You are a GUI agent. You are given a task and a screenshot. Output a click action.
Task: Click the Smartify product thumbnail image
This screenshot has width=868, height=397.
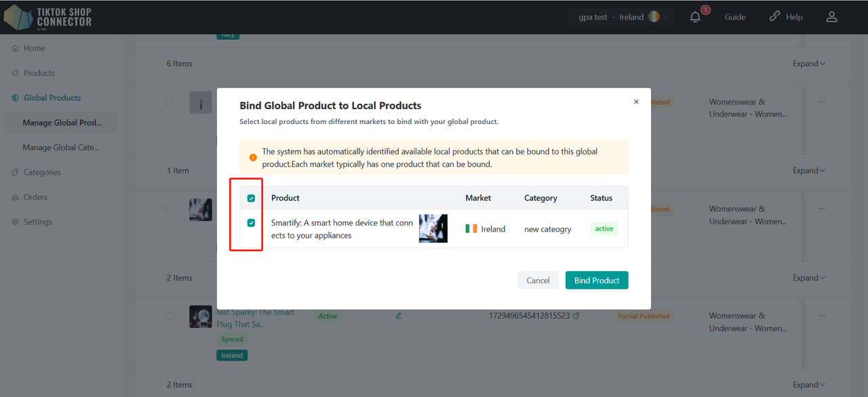[433, 228]
